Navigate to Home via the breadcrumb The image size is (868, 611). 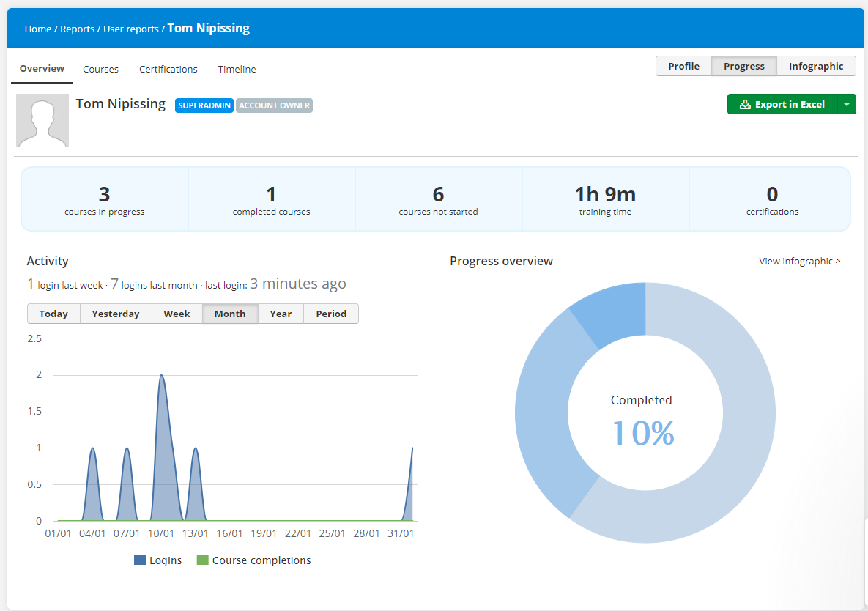[x=38, y=29]
